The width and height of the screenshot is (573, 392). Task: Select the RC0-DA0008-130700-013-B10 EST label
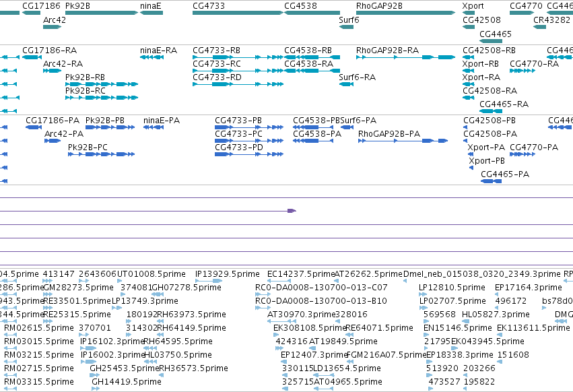pyautogui.click(x=321, y=301)
